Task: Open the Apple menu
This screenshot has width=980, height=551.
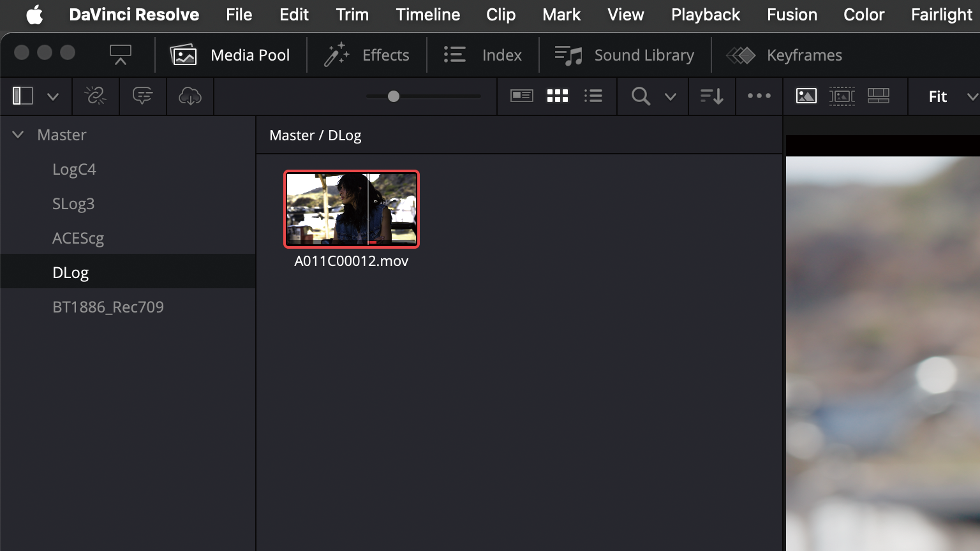Action: pyautogui.click(x=34, y=14)
